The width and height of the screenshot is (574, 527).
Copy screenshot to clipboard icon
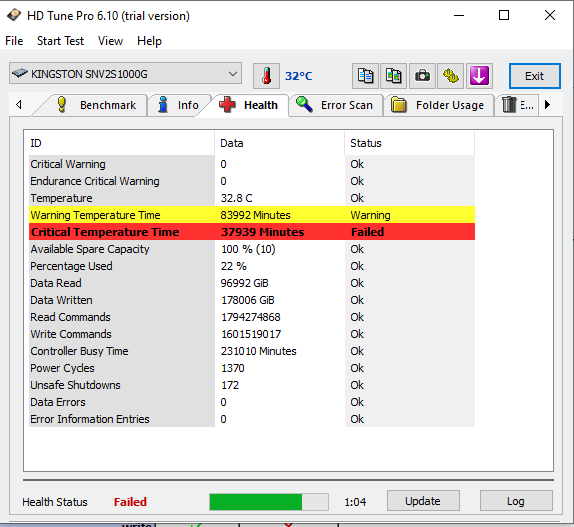click(x=394, y=76)
